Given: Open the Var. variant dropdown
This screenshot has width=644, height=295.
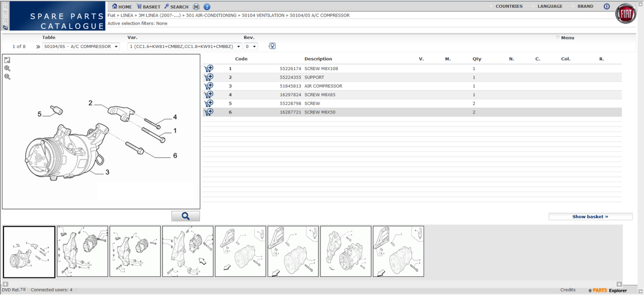Looking at the screenshot, I should pos(185,46).
